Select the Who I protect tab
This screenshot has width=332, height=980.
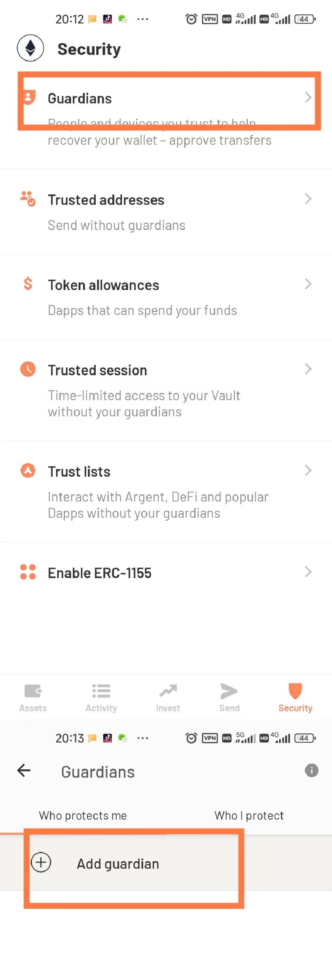coord(249,815)
